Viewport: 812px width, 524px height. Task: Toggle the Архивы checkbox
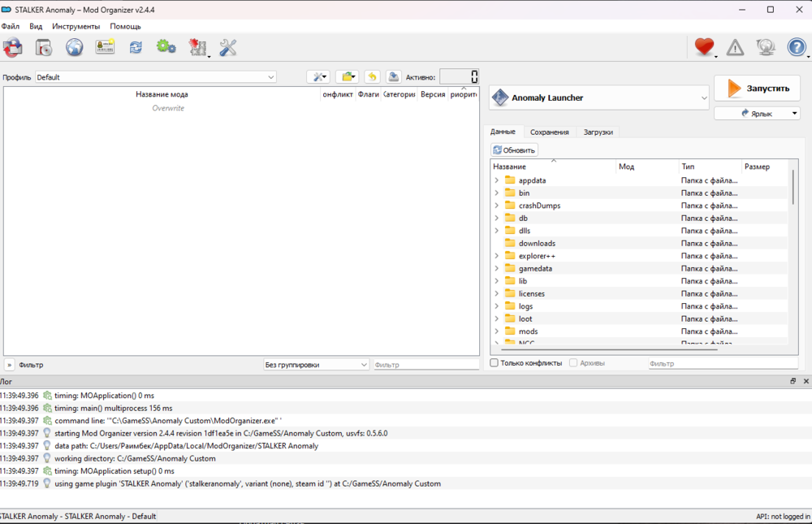point(573,363)
